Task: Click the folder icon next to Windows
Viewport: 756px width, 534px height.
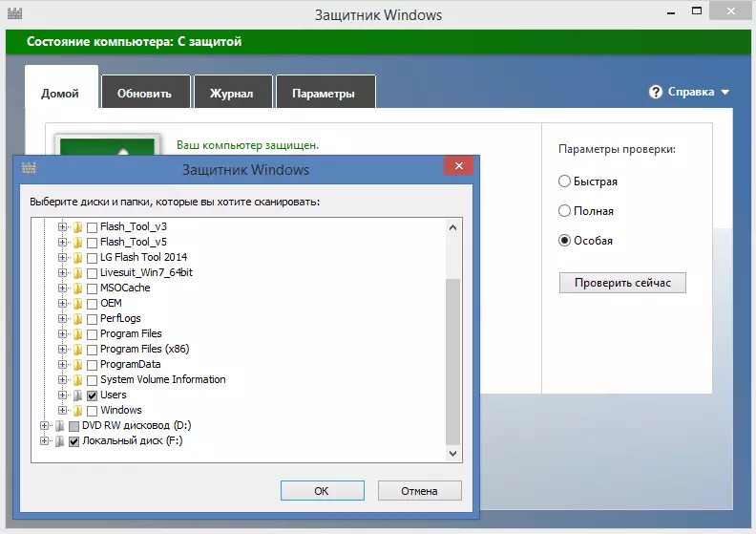Action: 77,410
